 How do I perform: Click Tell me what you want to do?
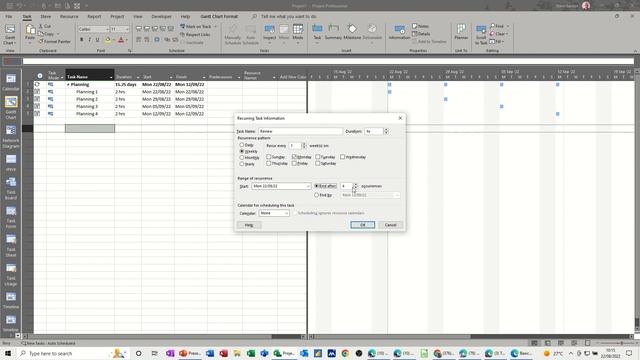289,16
